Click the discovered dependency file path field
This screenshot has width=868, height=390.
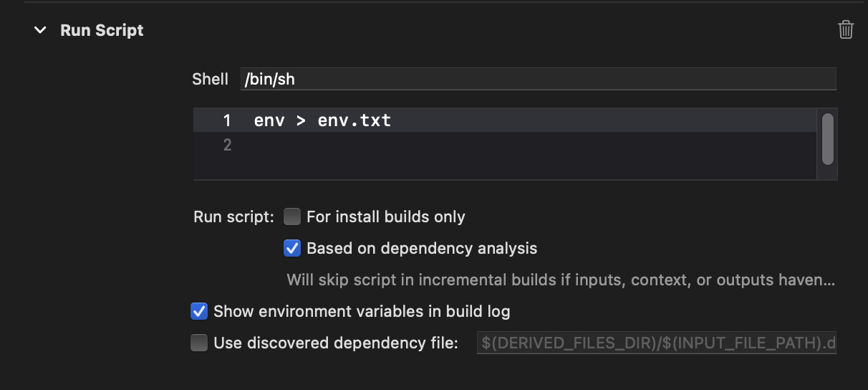pyautogui.click(x=656, y=343)
